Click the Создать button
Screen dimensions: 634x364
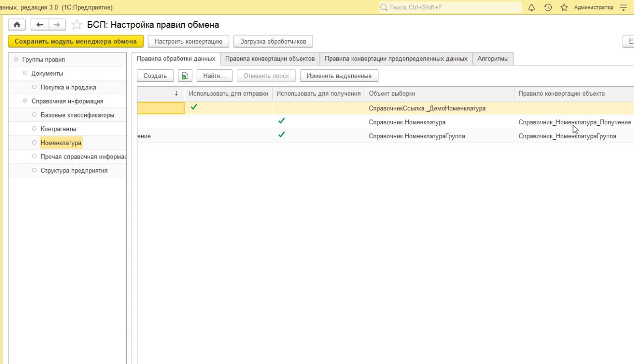tap(155, 76)
